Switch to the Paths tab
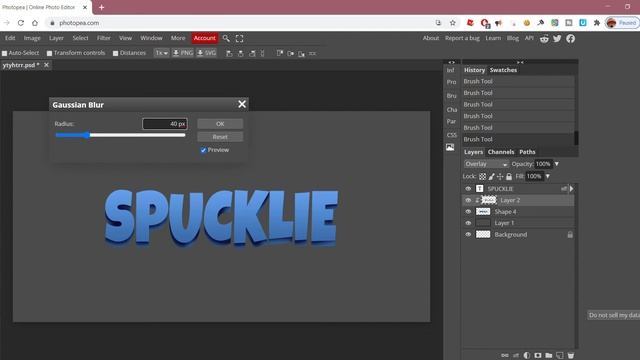640x360 pixels. click(527, 152)
